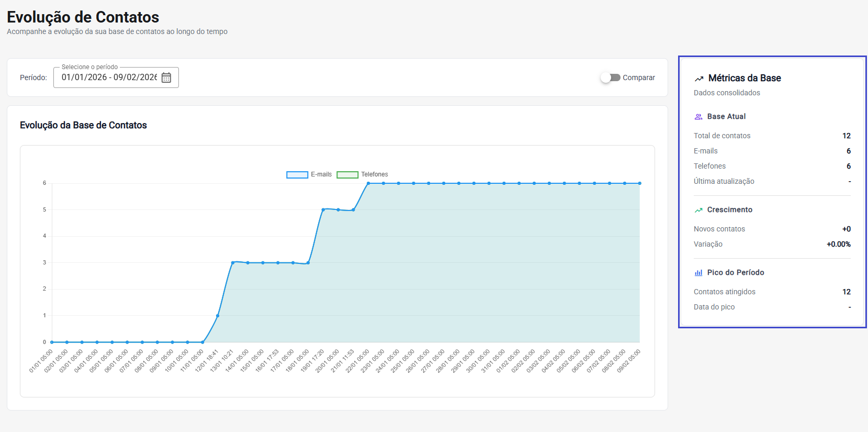Select the chart point at 19/01 17:20
Viewport: 868px width, 432px height.
click(323, 209)
